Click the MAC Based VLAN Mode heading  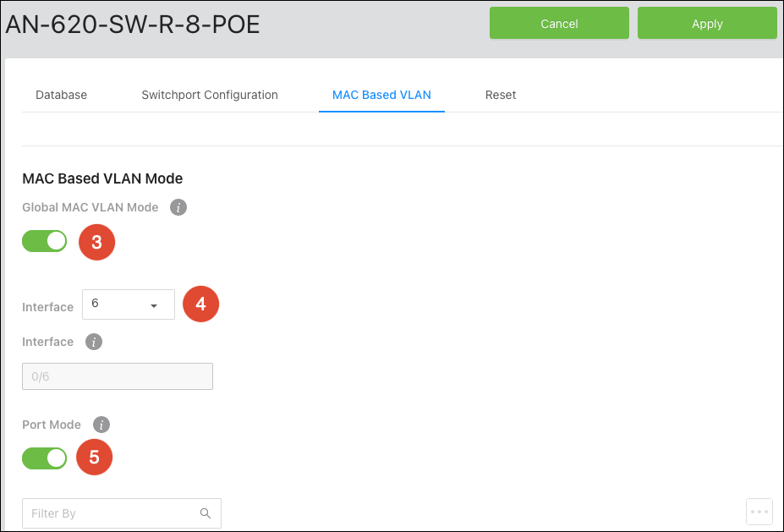(x=102, y=178)
